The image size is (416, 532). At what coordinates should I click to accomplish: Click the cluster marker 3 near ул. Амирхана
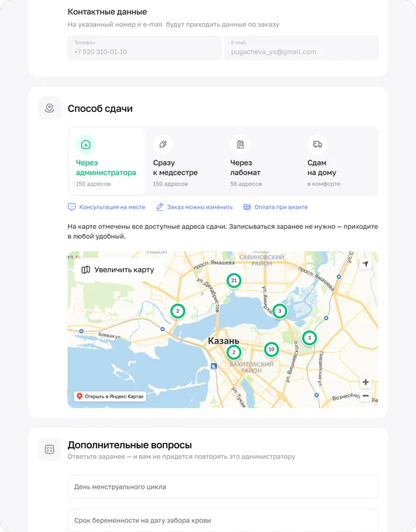pyautogui.click(x=279, y=311)
